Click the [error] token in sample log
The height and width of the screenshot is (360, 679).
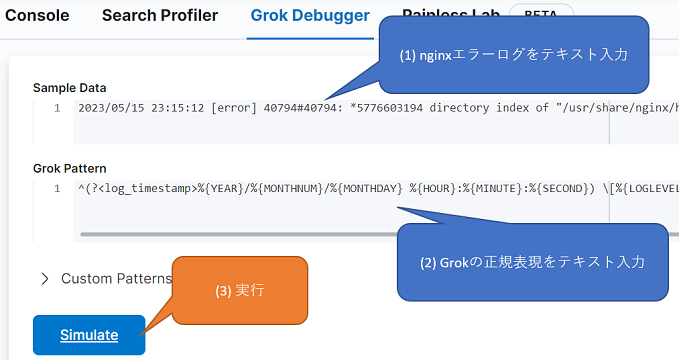pyautogui.click(x=234, y=108)
